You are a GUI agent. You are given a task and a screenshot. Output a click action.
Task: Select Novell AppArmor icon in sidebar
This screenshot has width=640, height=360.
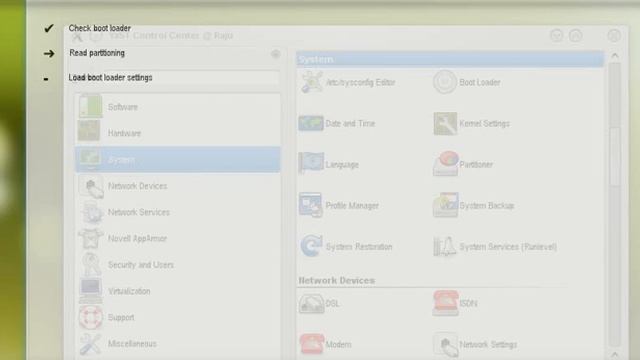point(91,238)
